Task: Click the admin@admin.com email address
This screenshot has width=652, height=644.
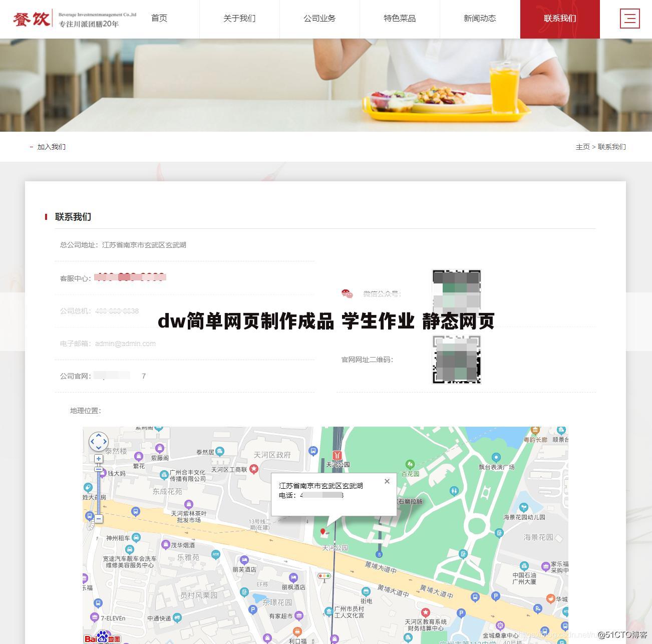Action: (x=125, y=344)
